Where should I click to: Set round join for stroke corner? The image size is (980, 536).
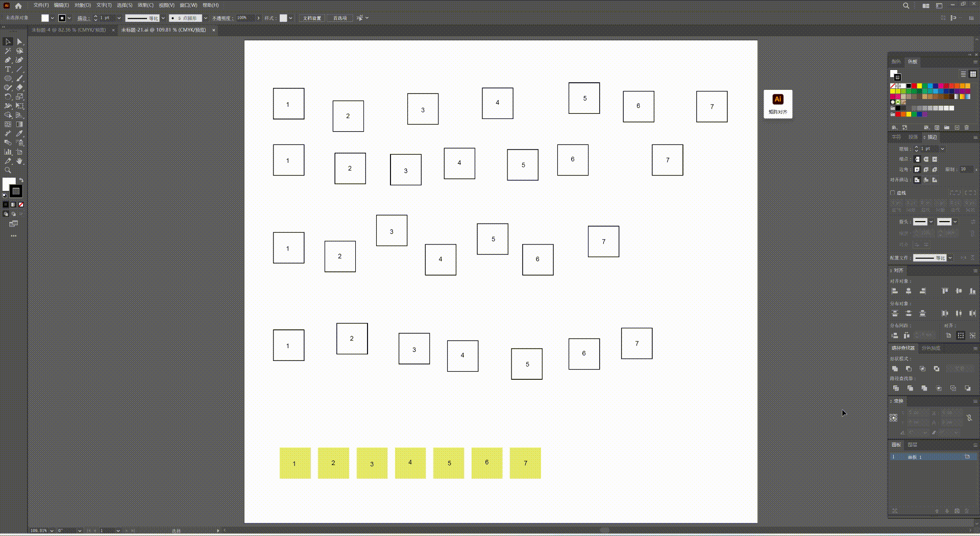click(x=926, y=169)
